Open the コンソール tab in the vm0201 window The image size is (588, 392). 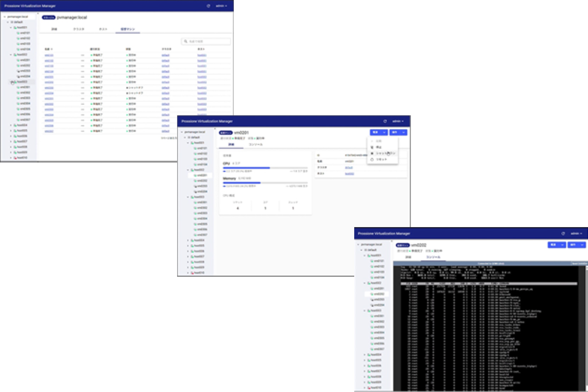pyautogui.click(x=256, y=145)
